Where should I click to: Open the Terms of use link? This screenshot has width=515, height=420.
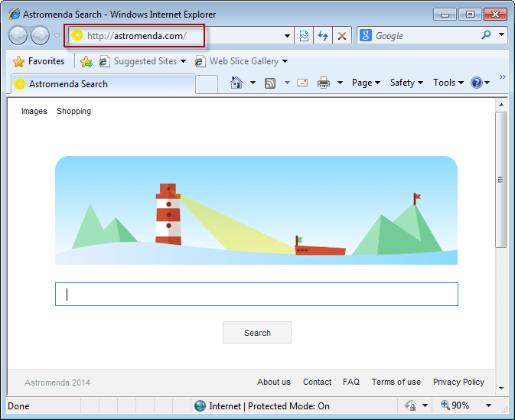(x=396, y=382)
